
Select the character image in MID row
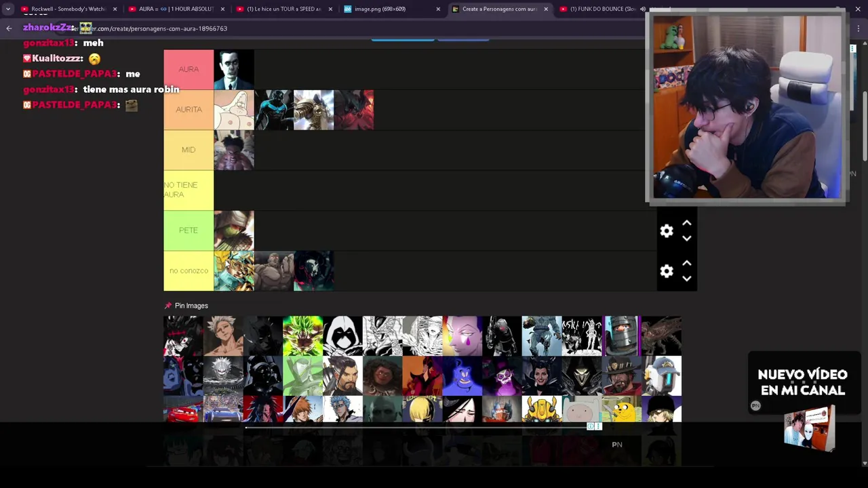tap(234, 150)
